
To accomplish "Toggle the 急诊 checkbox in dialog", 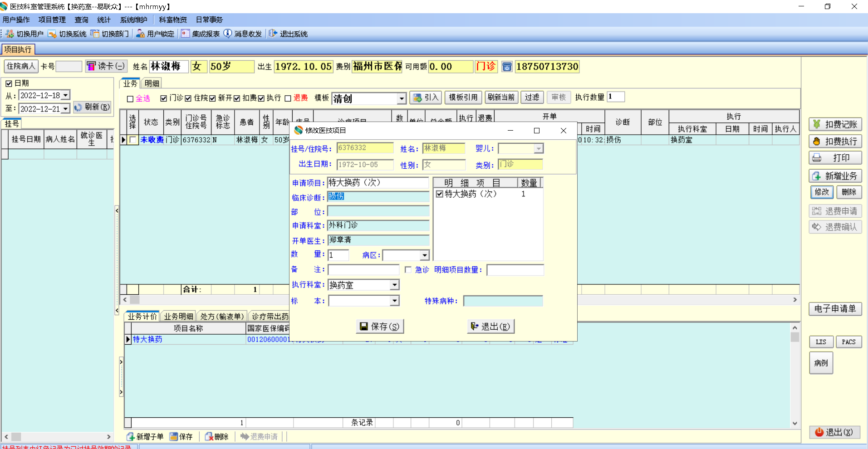I will point(408,270).
